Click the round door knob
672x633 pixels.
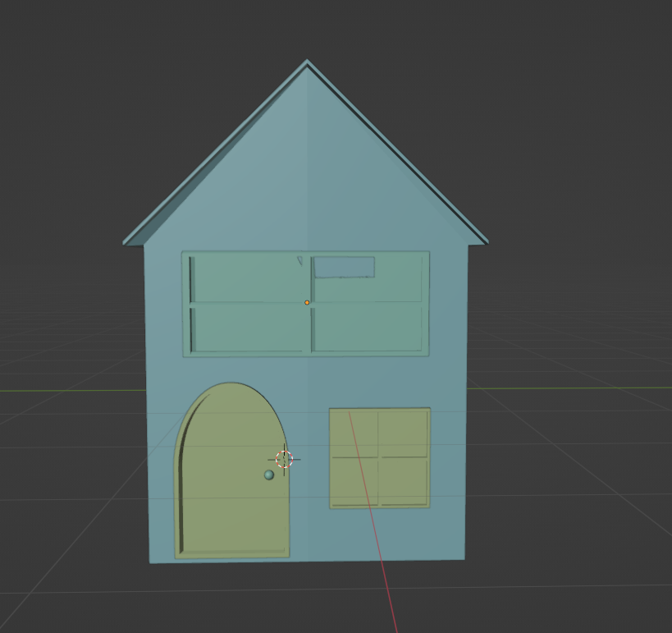(269, 475)
